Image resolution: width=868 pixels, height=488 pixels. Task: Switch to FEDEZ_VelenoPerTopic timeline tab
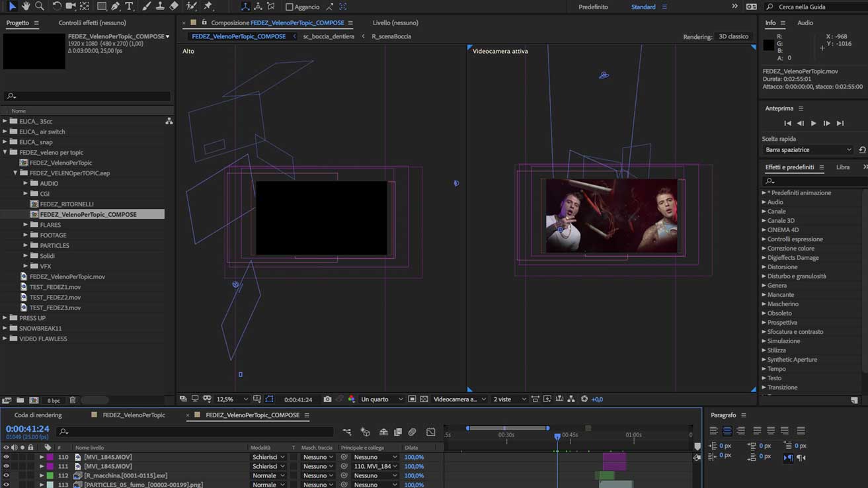(134, 415)
